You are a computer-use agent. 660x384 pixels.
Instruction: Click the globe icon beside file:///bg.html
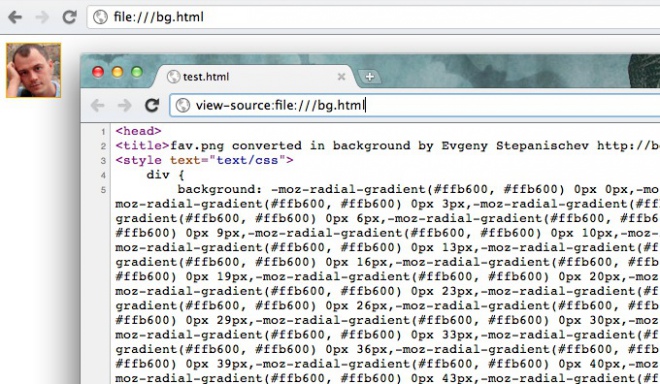tap(100, 17)
